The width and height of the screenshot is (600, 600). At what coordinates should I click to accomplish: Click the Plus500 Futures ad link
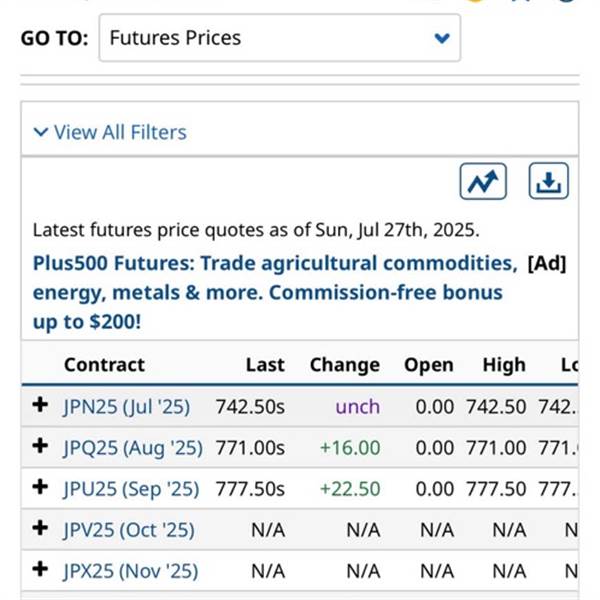[x=275, y=292]
